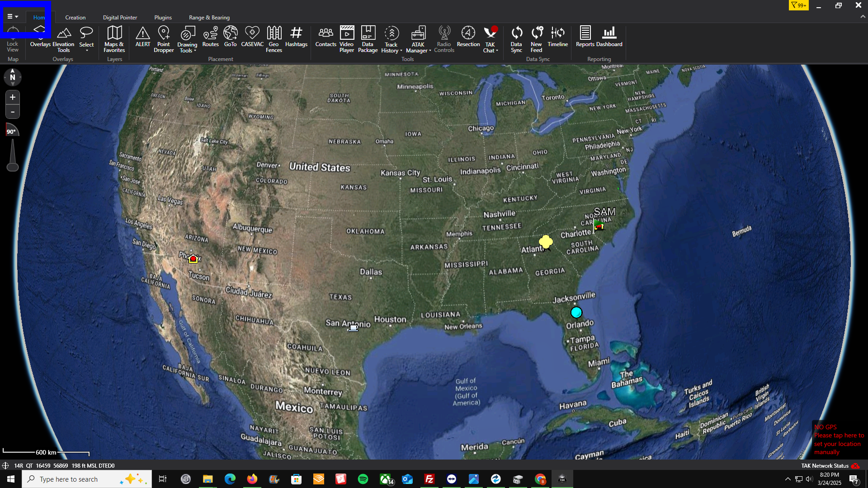The width and height of the screenshot is (868, 488).
Task: Toggle Lock View
Action: (x=13, y=39)
